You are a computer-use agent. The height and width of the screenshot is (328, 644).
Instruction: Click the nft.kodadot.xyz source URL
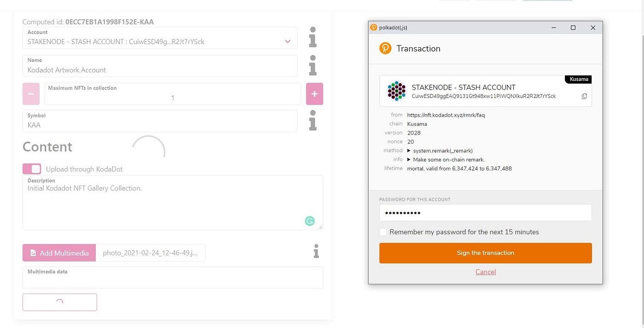click(446, 115)
